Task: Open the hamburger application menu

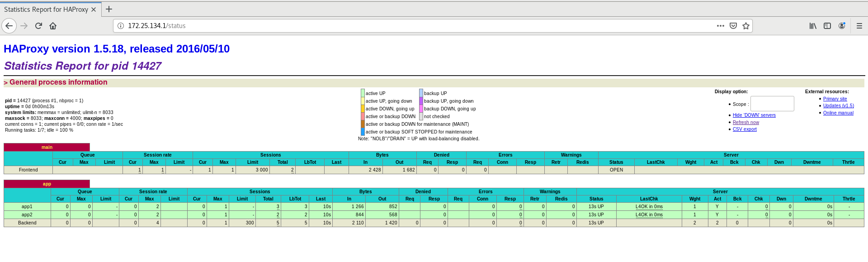Action: click(859, 26)
